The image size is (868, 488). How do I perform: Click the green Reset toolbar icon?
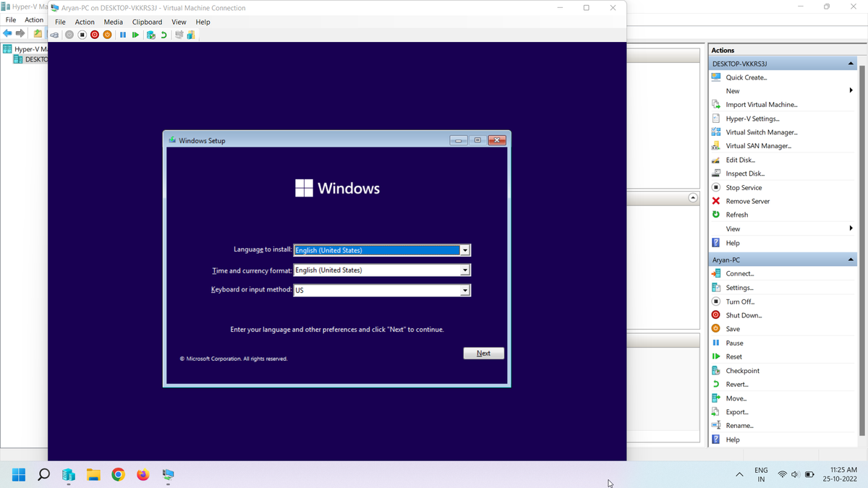click(135, 35)
